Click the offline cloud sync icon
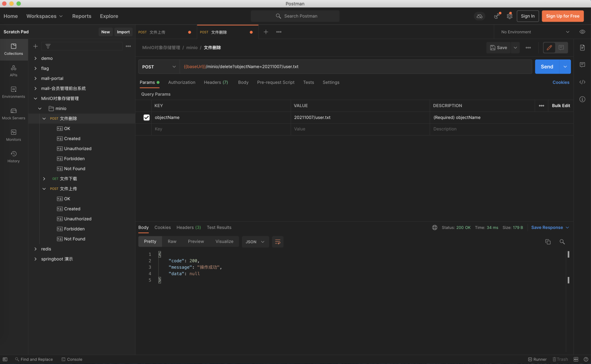This screenshot has height=364, width=591. (479, 16)
